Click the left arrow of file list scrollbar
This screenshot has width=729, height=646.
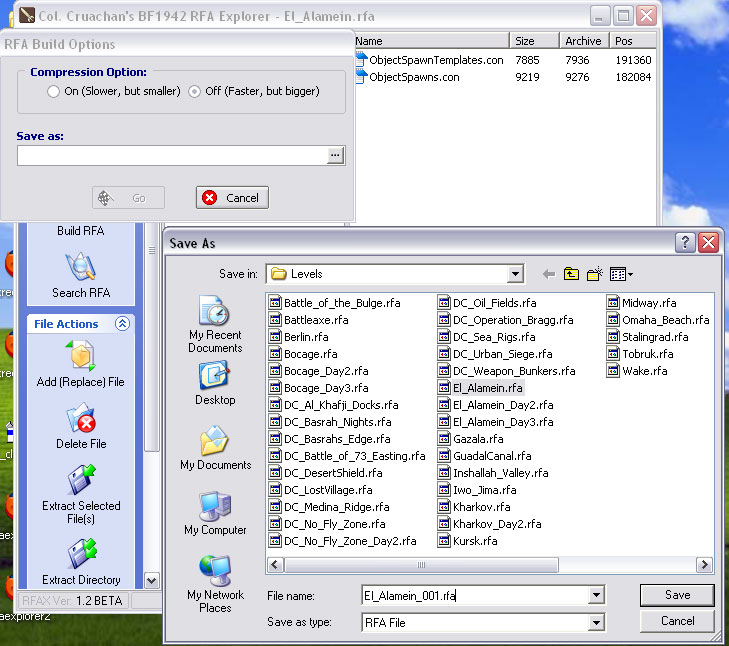pos(275,565)
